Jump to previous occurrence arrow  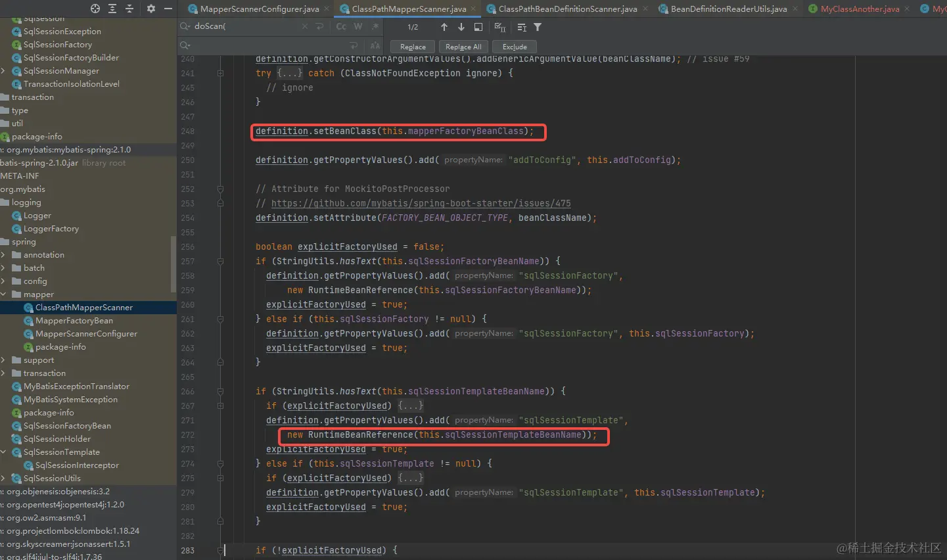coord(444,27)
